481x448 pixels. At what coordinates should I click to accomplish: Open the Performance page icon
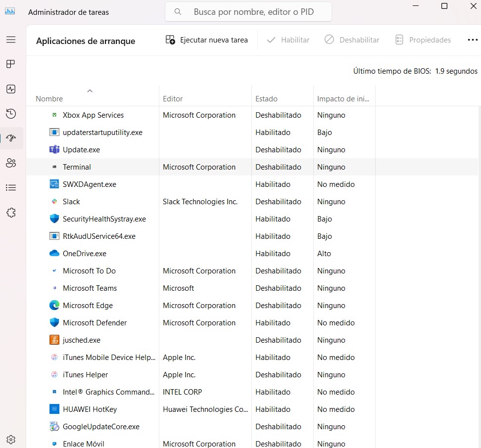click(11, 89)
